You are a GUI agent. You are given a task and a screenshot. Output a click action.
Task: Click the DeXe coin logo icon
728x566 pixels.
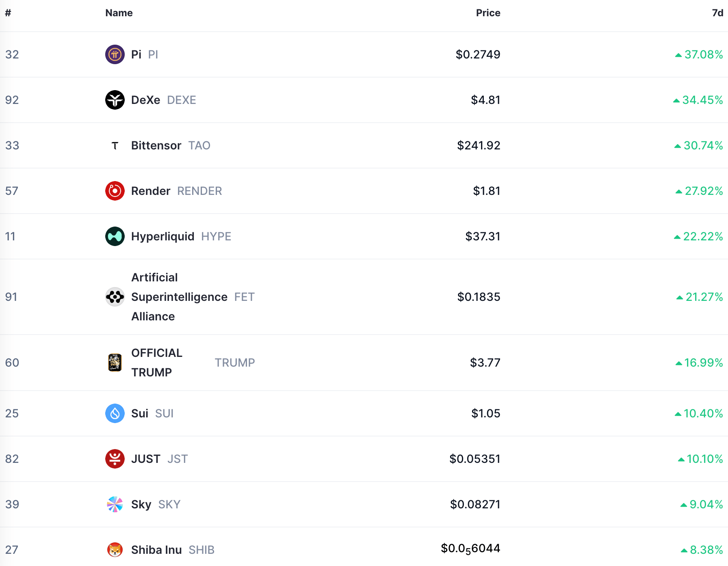(115, 100)
